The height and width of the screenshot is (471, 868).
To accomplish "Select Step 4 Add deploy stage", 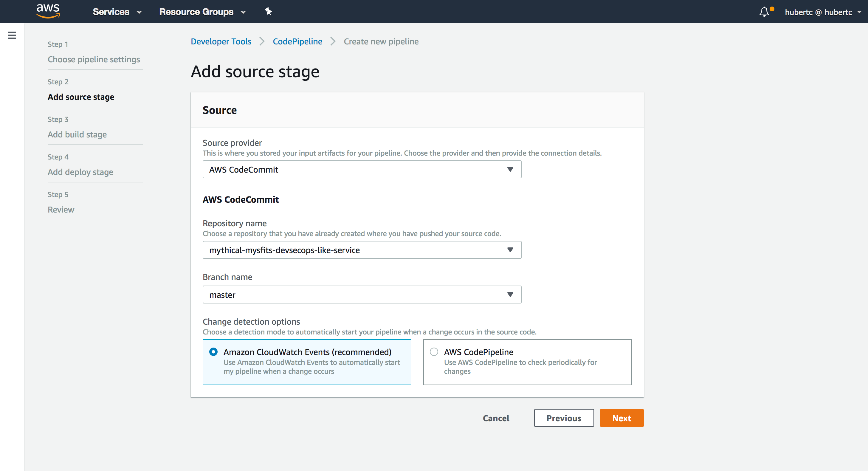I will tap(80, 172).
